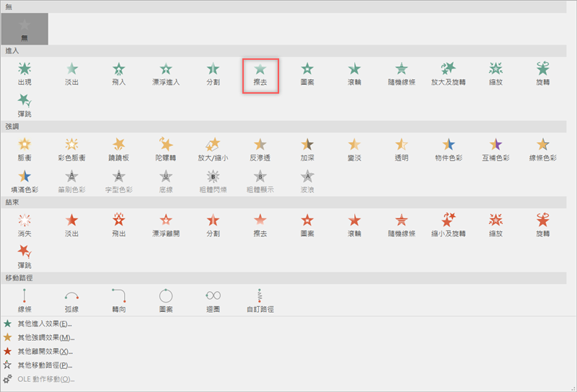The image size is (577, 392).
Task: Choose the 變淡 lighten emphasis effect
Action: point(354,149)
